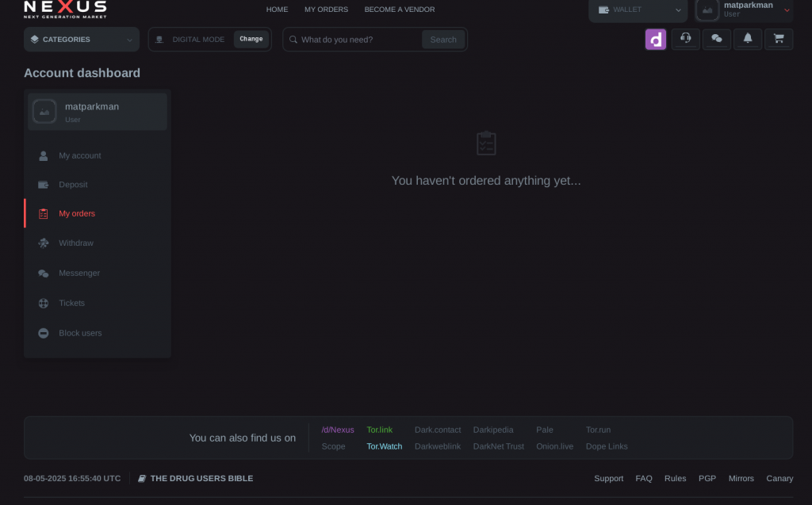Click the Nexus logo
The width and height of the screenshot is (812, 505).
point(65,9)
